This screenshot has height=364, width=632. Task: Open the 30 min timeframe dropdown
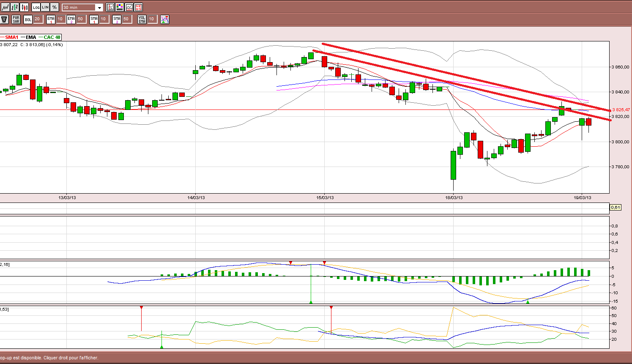coord(82,7)
